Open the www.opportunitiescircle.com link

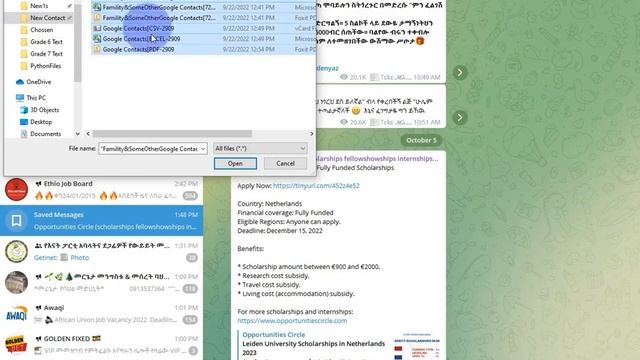point(292,321)
